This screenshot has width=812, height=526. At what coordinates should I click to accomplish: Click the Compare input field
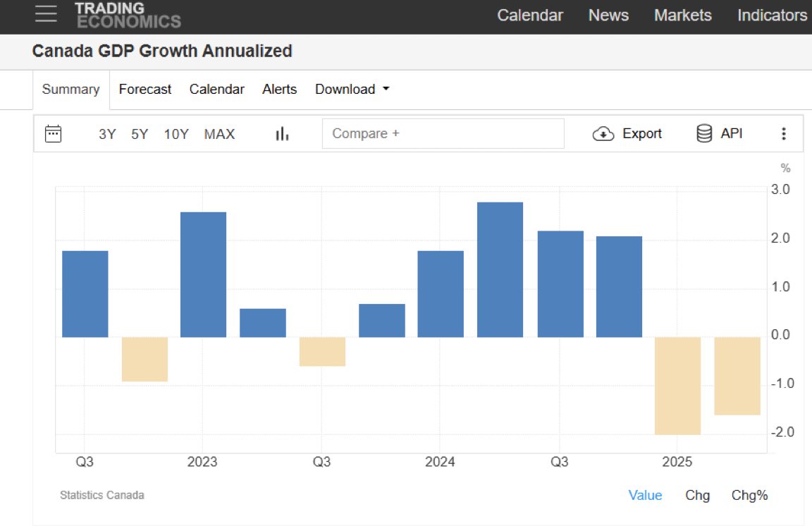click(443, 134)
